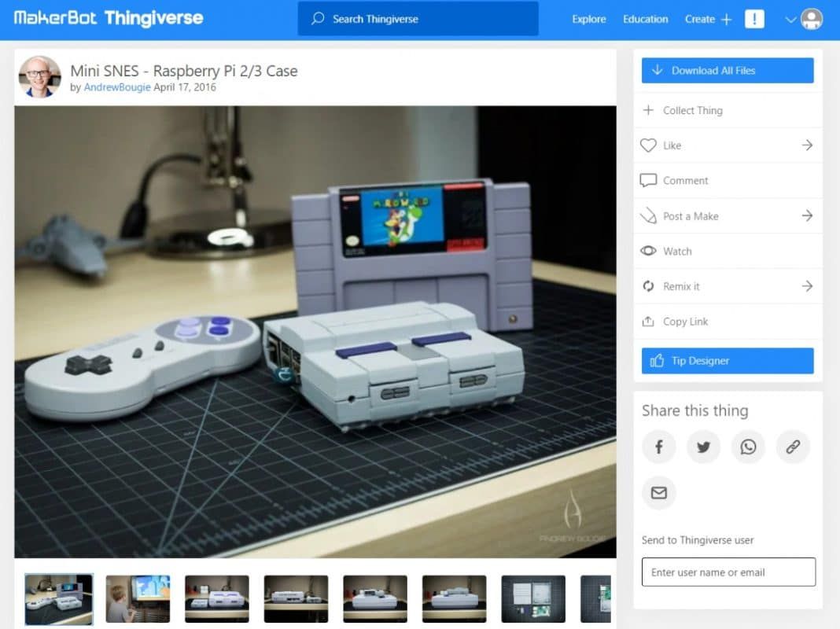Select the second gallery thumbnail
840x629 pixels.
138,598
